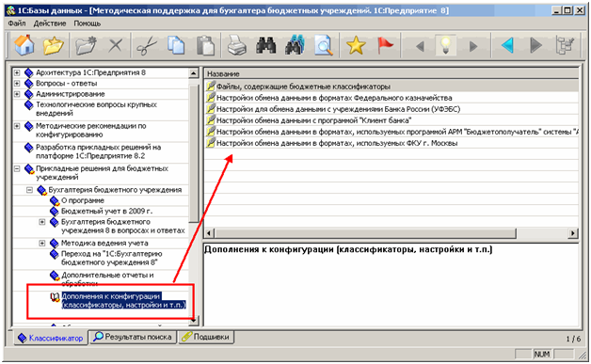Open the folder with star icon
Screen dimensions: 591x364
tap(53, 45)
